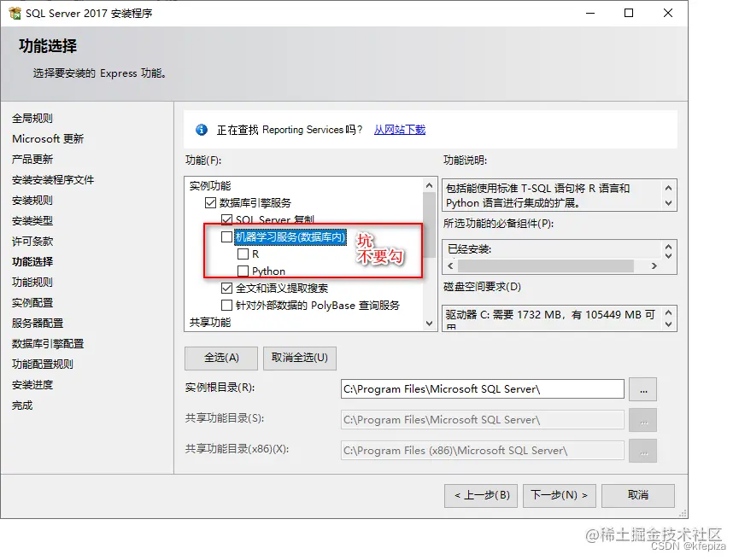Select 安装进度 step in sidebar
739x560 pixels.
32,385
